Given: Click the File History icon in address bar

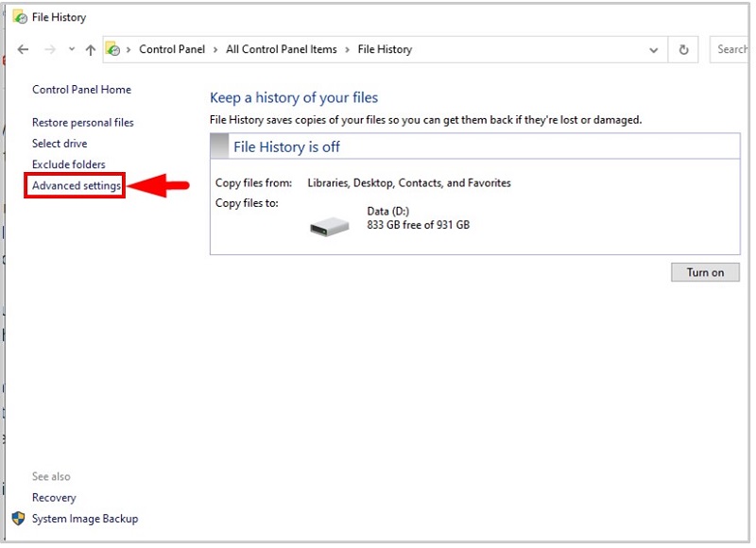Looking at the screenshot, I should click(113, 49).
